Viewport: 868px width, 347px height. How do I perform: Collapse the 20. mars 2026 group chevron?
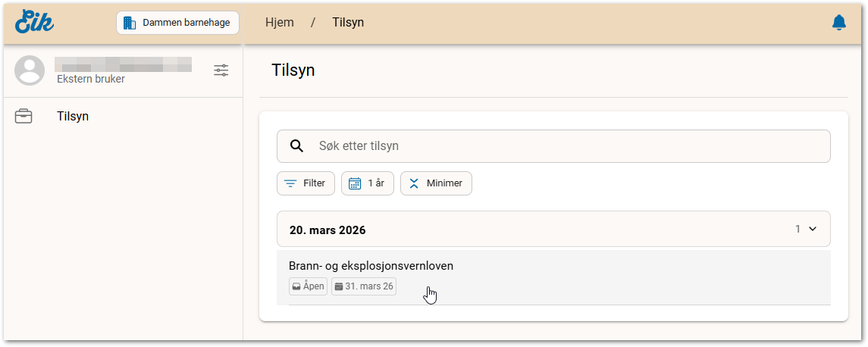point(813,229)
